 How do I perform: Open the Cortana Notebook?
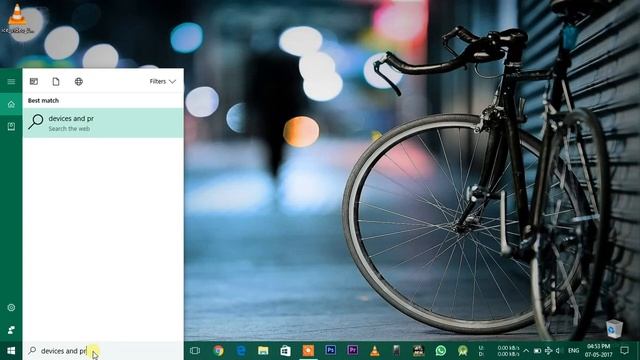click(11, 127)
